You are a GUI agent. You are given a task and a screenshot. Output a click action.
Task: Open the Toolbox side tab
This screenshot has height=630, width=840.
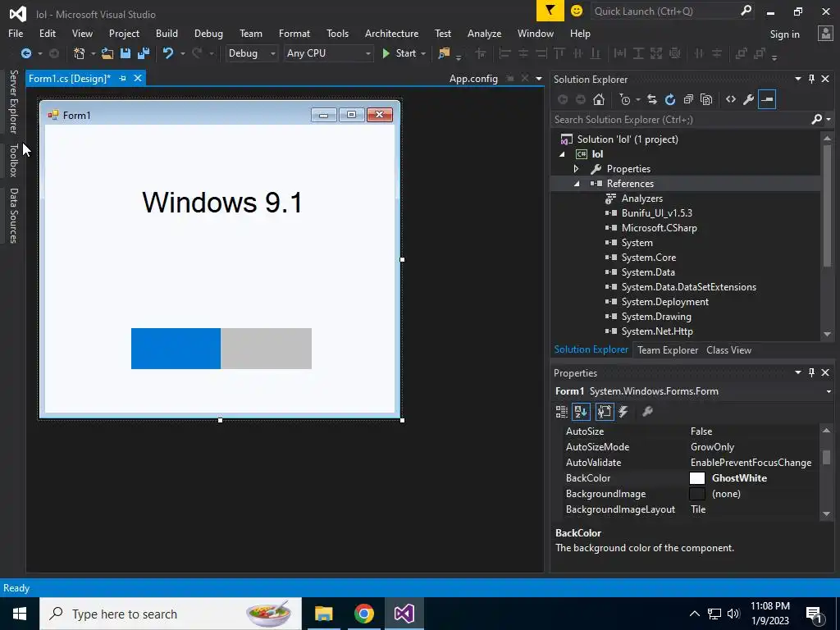(14, 160)
